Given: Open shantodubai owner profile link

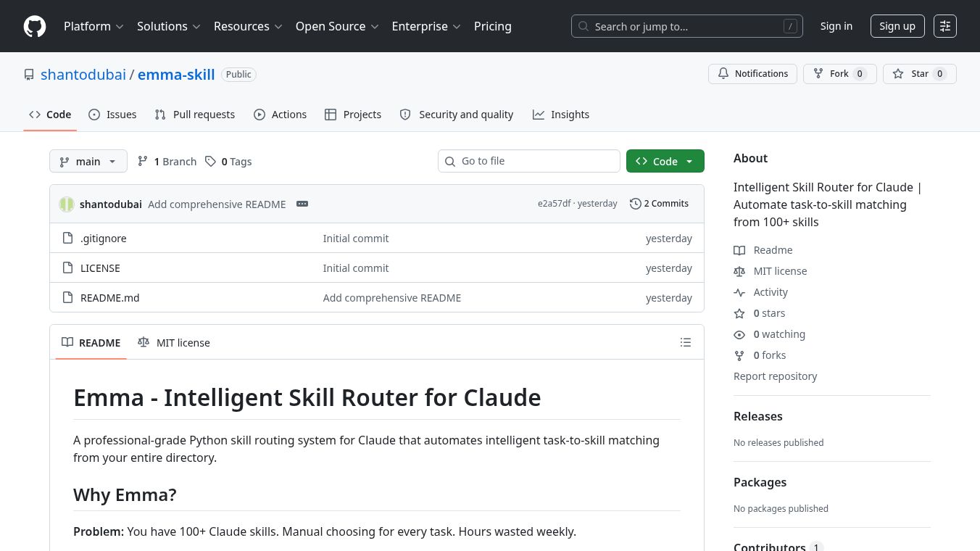Looking at the screenshot, I should pyautogui.click(x=83, y=75).
